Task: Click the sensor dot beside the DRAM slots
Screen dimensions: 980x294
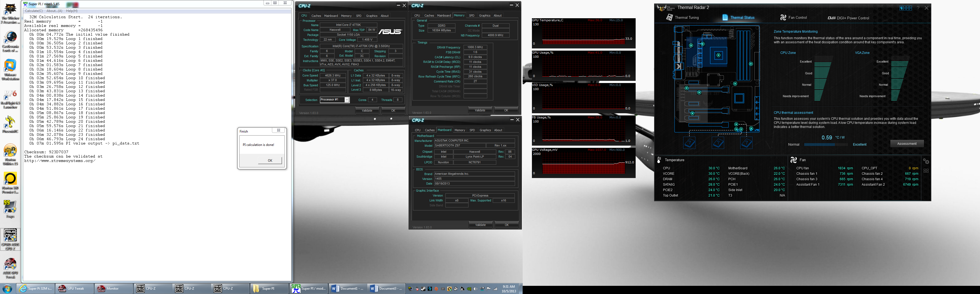Action: pyautogui.click(x=751, y=64)
